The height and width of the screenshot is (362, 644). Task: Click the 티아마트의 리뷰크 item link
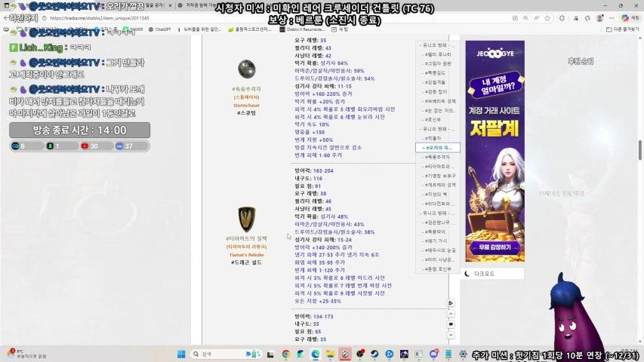coord(247,247)
